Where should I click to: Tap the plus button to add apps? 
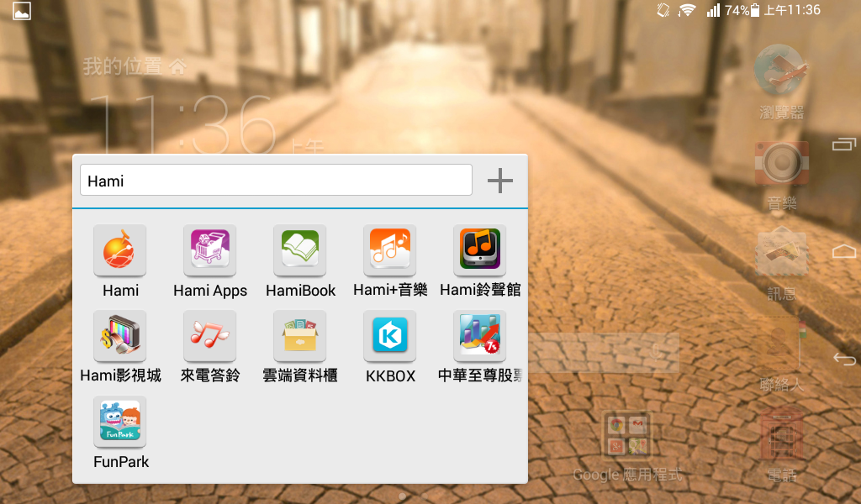[x=500, y=180]
